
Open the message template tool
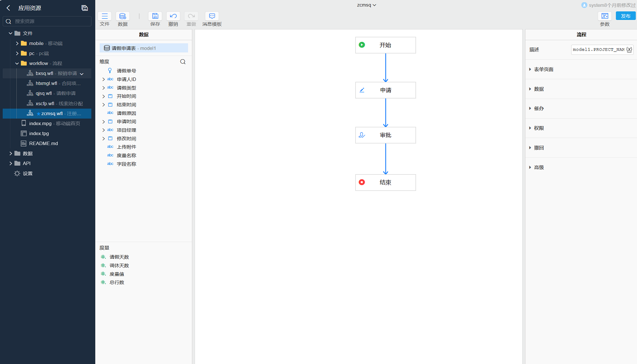coord(212,16)
